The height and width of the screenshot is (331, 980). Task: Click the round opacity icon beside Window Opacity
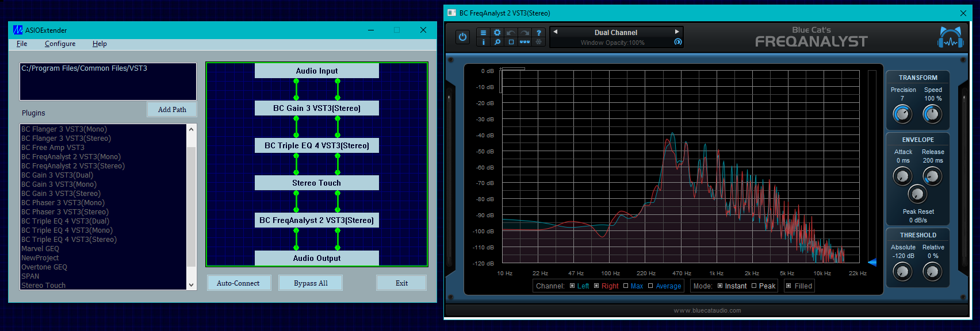pos(677,42)
